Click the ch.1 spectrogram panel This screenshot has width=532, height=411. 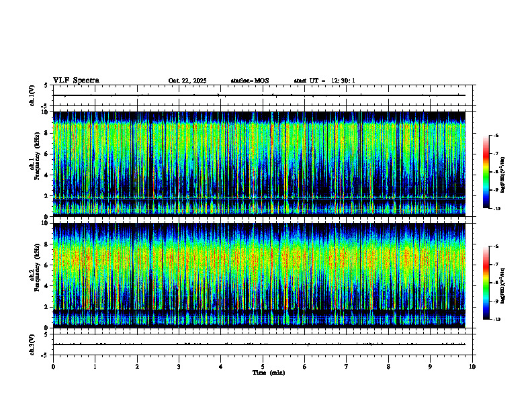point(259,164)
